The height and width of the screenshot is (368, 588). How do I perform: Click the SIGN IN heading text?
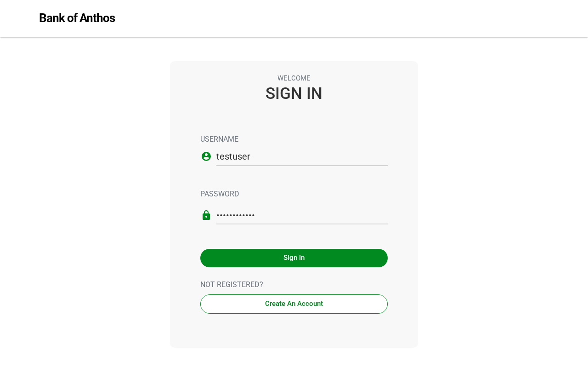pos(294,94)
